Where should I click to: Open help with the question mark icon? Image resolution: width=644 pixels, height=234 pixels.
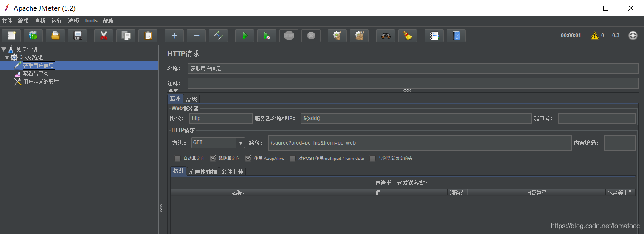click(456, 36)
